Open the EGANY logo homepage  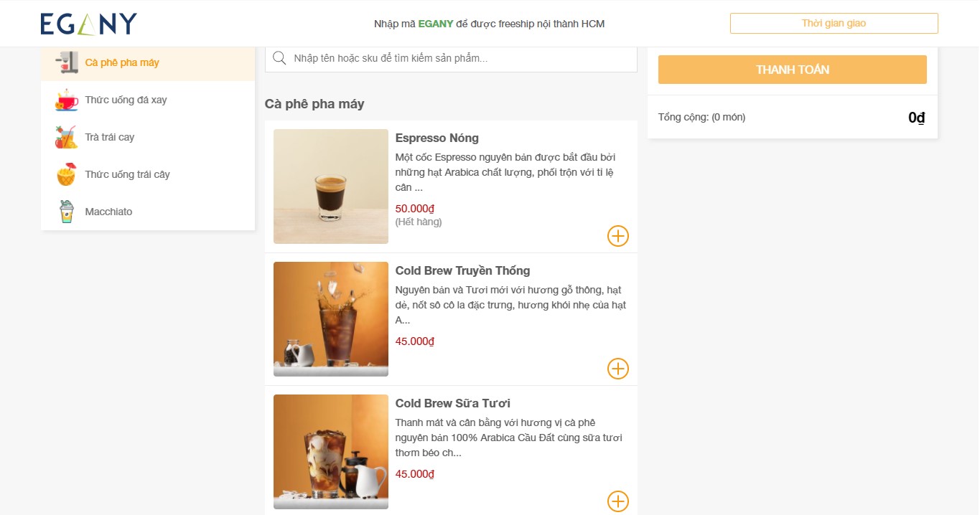click(x=88, y=24)
